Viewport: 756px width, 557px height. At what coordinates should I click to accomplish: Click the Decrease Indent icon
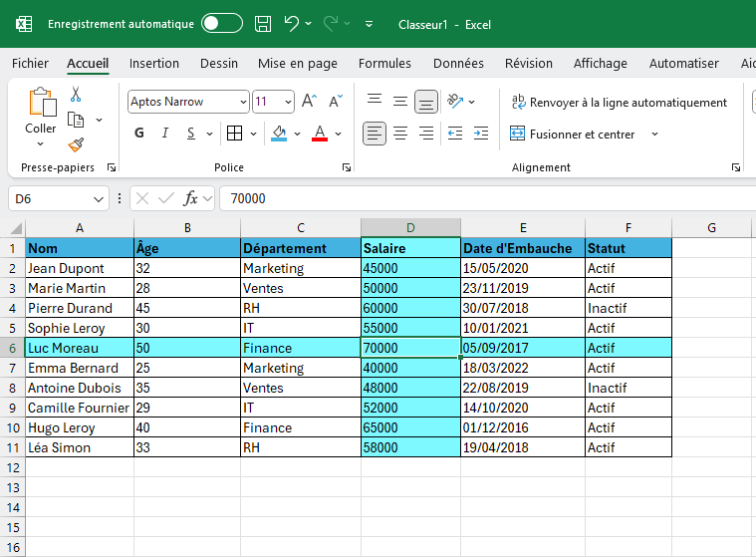pyautogui.click(x=455, y=134)
